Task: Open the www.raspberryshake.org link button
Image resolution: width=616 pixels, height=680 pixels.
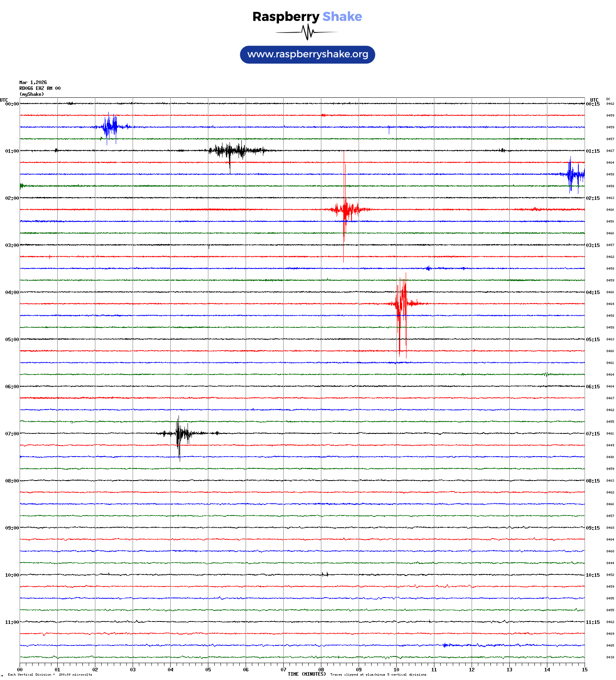Action: (307, 55)
